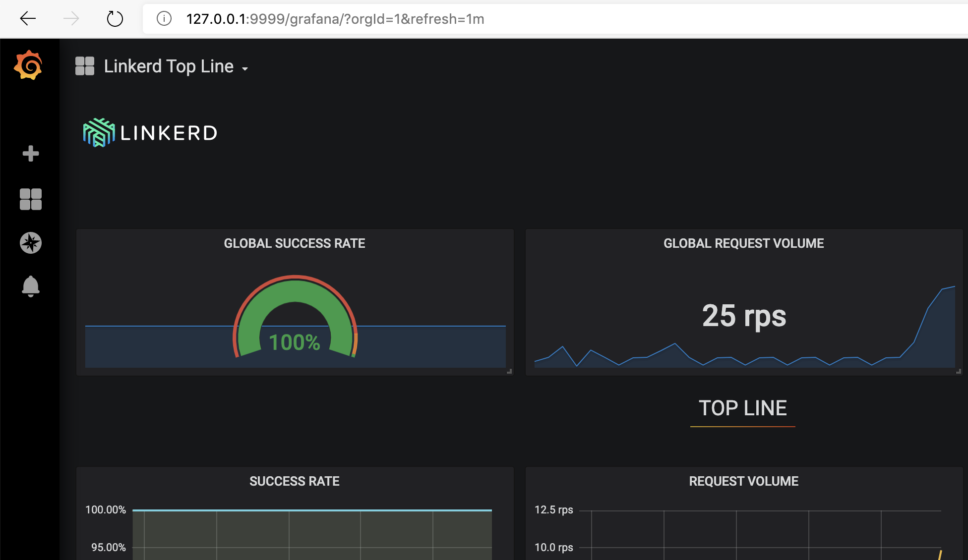Image resolution: width=968 pixels, height=560 pixels.
Task: Click the Global Request Volume sparkline graph
Action: (745, 327)
